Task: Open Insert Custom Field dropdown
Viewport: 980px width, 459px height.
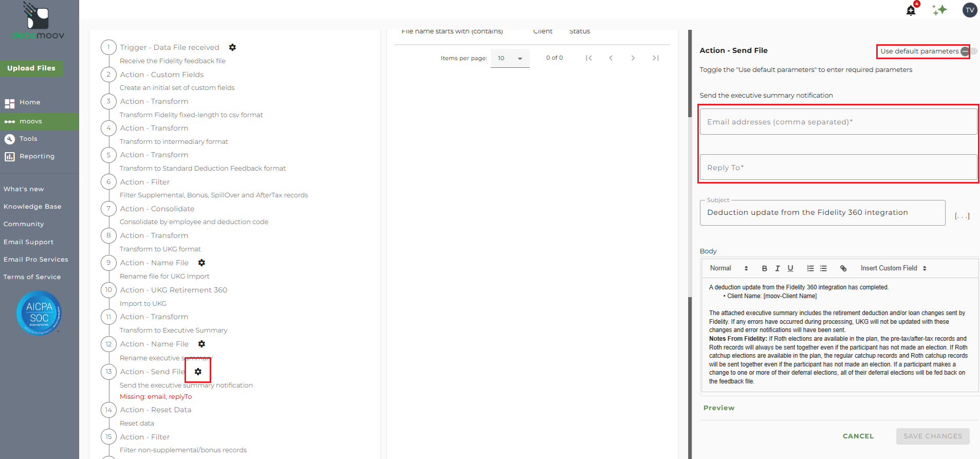Action: 894,268
